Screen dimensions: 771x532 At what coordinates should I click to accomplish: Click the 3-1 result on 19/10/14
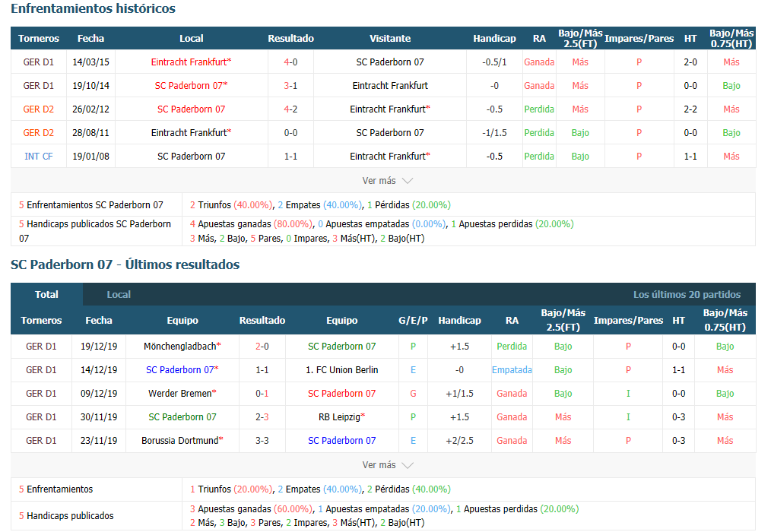(x=290, y=86)
